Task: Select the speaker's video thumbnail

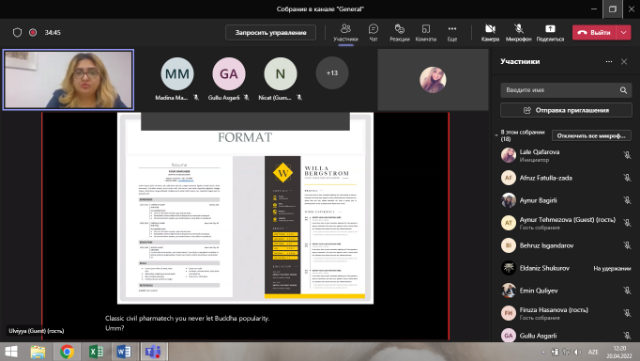Action: click(x=68, y=80)
